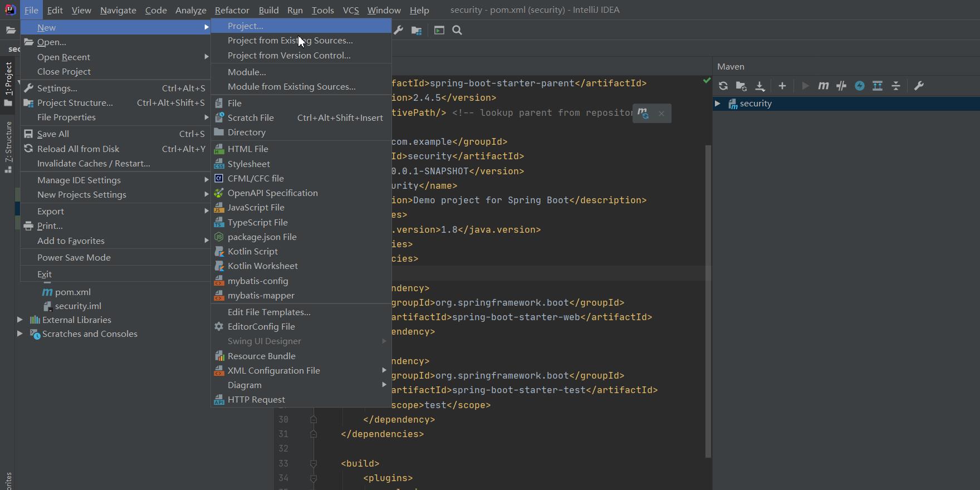Create a new File from submenu

pos(301,103)
